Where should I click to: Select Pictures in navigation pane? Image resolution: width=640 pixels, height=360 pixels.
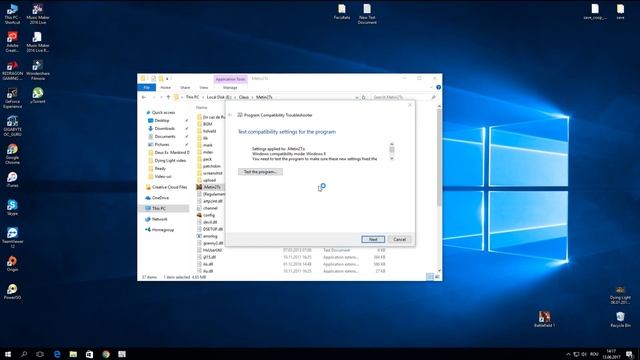(x=162, y=144)
